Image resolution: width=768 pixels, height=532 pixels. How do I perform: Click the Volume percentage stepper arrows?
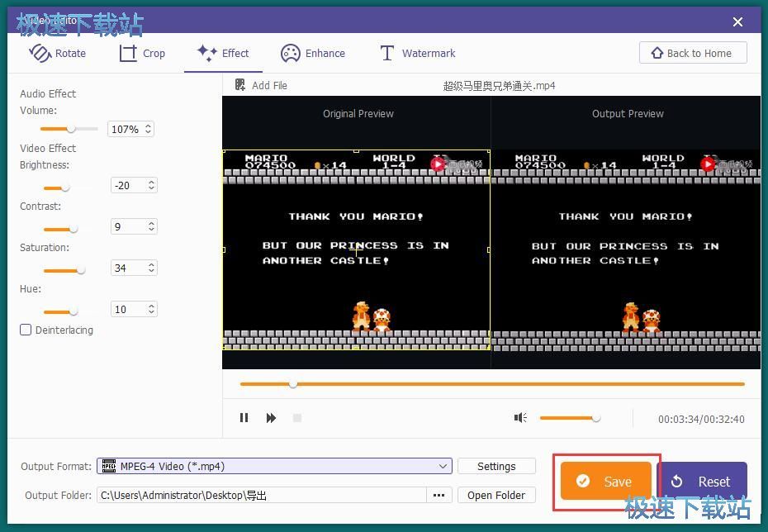(x=149, y=129)
